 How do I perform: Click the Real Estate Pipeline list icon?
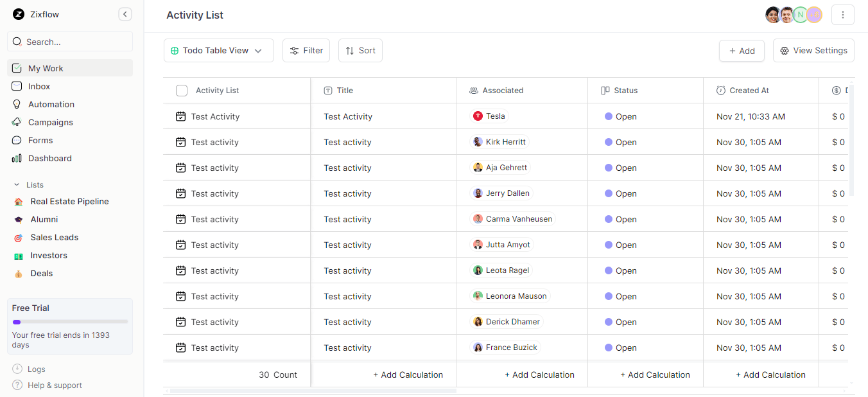click(18, 201)
